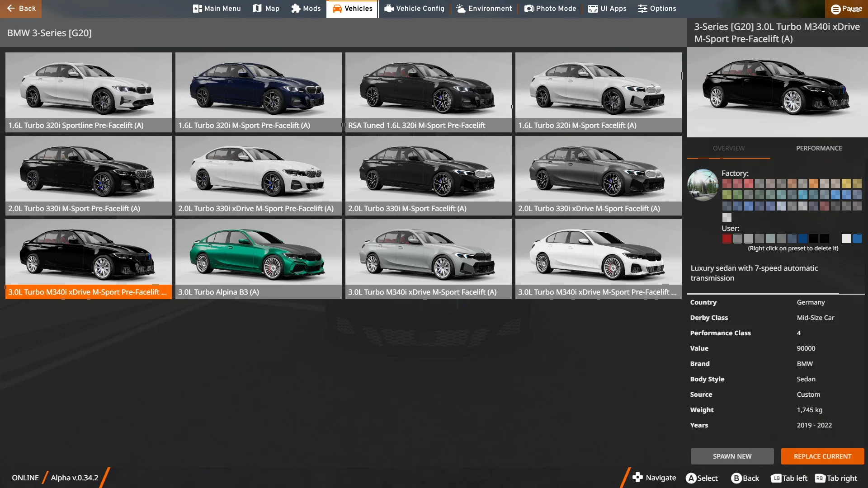868x488 pixels.
Task: Click the Back arrow button
Action: (21, 9)
